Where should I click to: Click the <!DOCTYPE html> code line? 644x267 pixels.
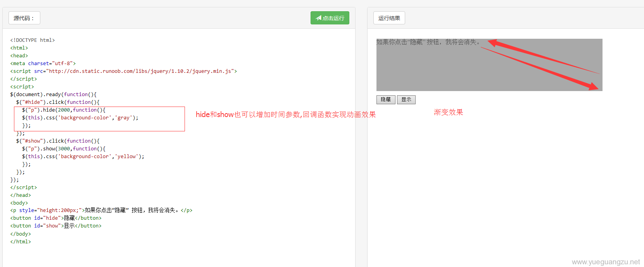(33, 40)
